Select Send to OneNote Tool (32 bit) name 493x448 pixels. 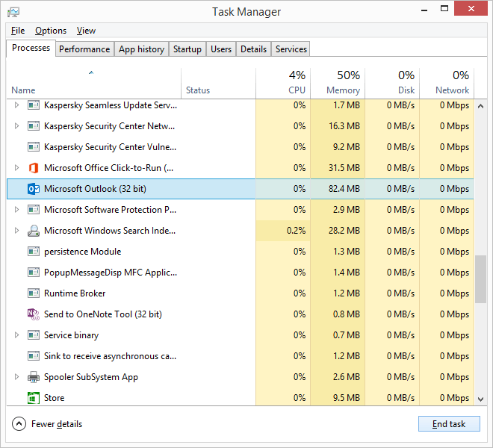tap(103, 314)
